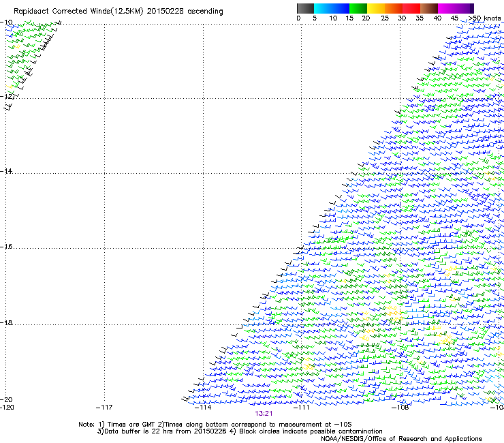504x443 pixels.
Task: Click the plot title 'Rapidscat Corrected Winds(12.5KM)'
Action: point(78,12)
